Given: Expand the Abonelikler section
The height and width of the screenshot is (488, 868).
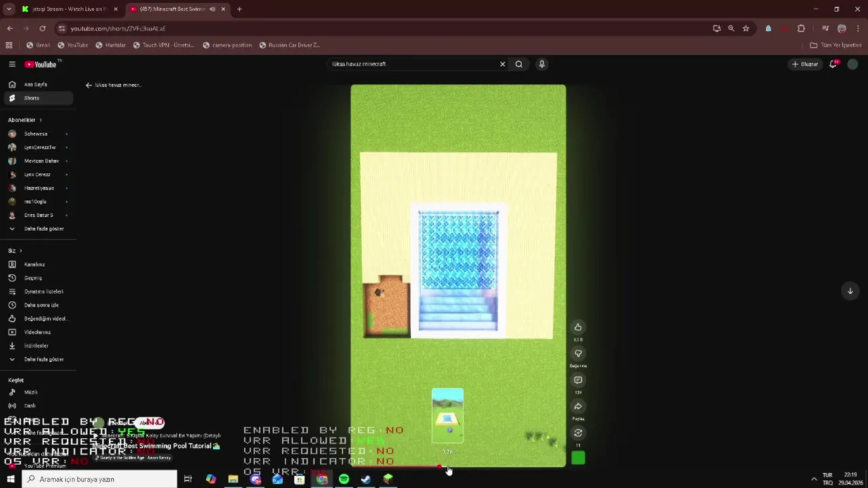Looking at the screenshot, I should pos(25,120).
